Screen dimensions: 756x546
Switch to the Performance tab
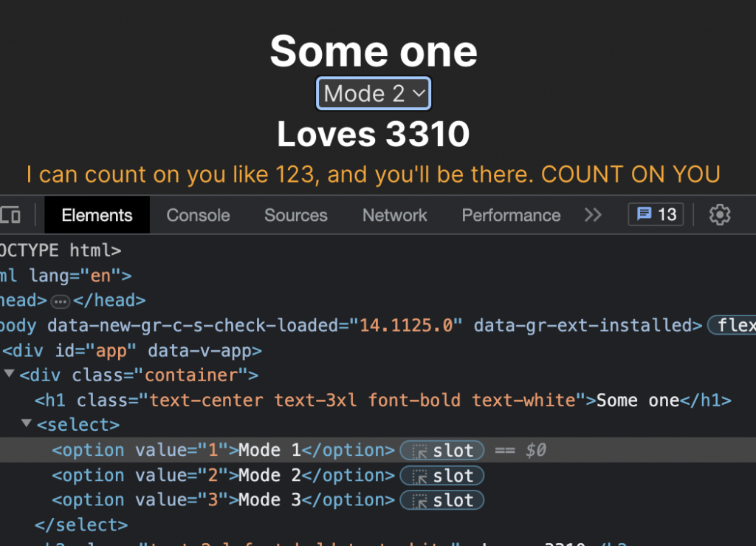pyautogui.click(x=511, y=215)
